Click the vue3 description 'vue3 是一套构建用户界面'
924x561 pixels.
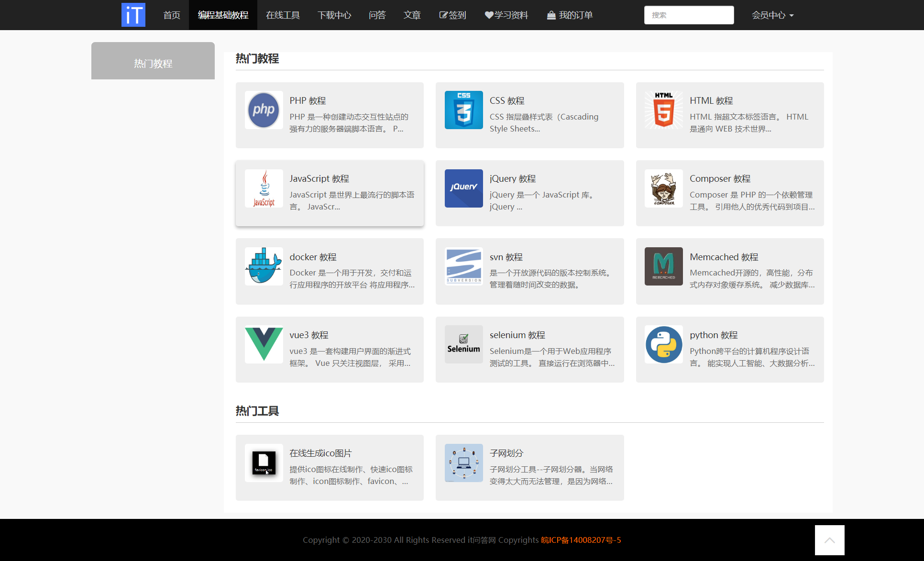point(350,357)
